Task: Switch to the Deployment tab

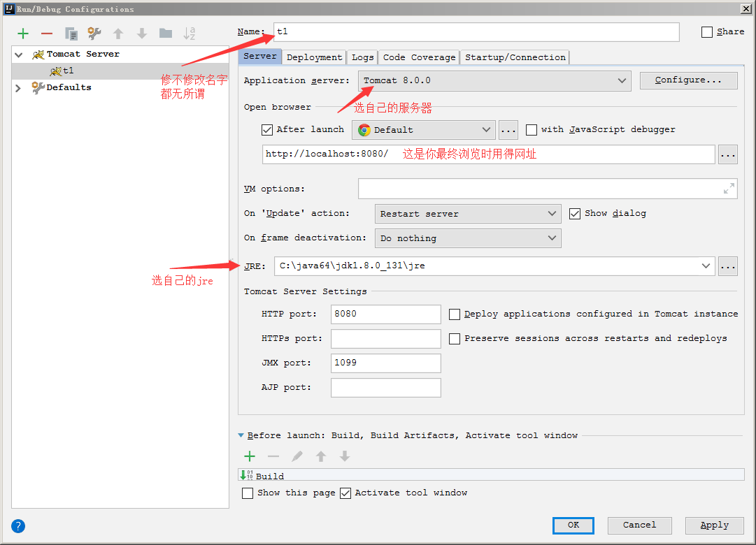Action: [x=314, y=57]
